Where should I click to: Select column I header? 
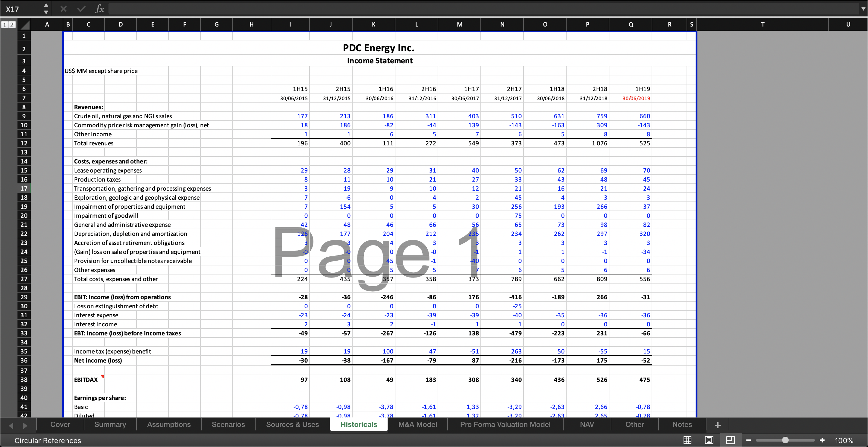point(290,25)
